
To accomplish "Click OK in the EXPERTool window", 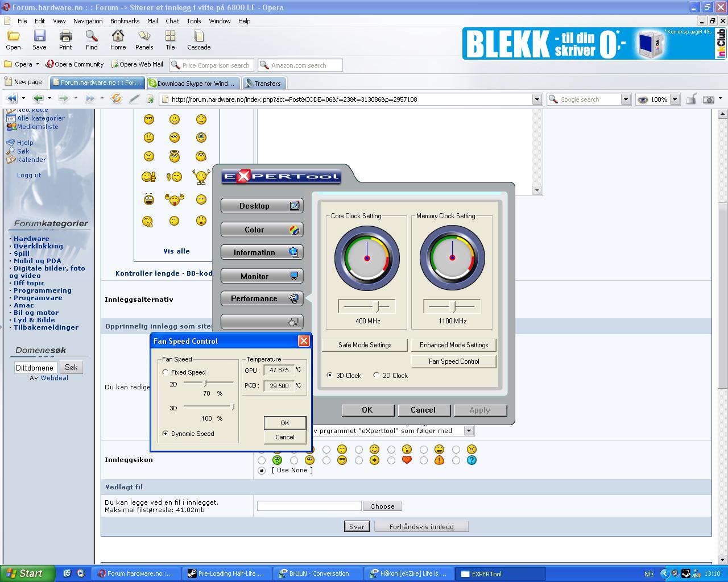I will (367, 410).
